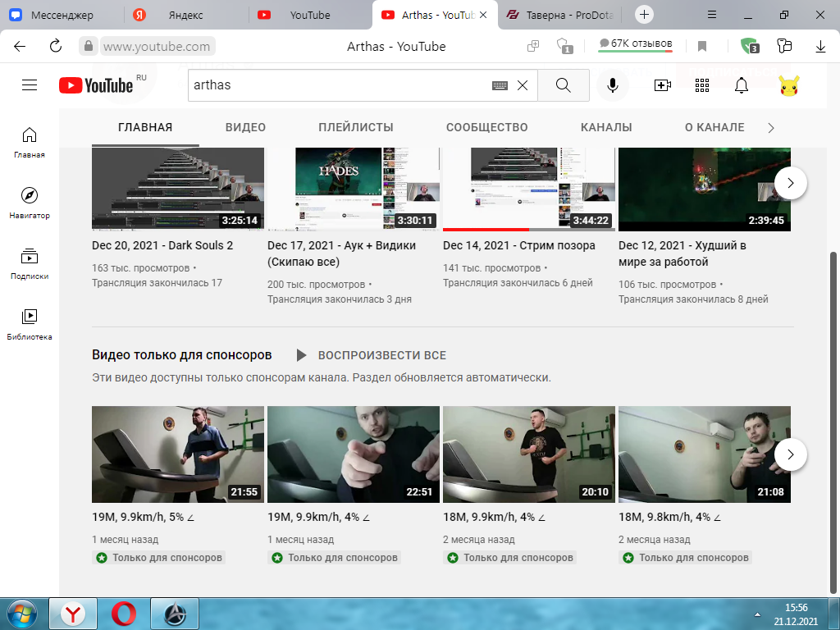Open the notifications bell

[742, 85]
